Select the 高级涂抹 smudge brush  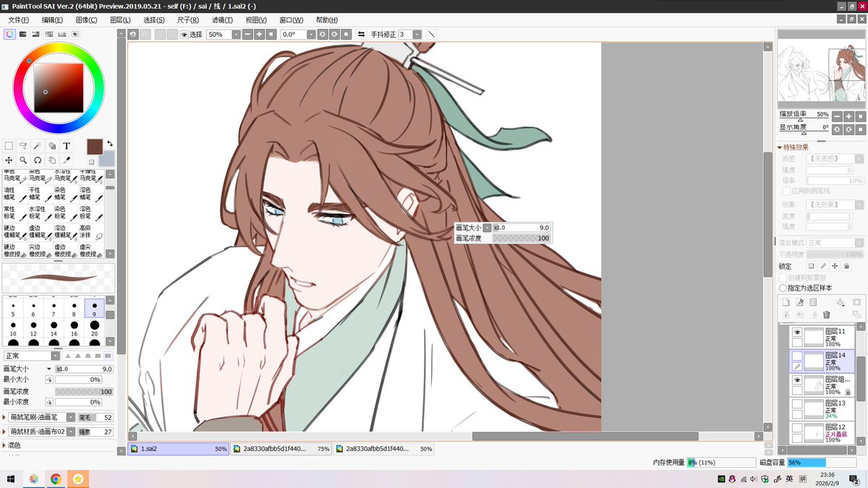(91, 232)
